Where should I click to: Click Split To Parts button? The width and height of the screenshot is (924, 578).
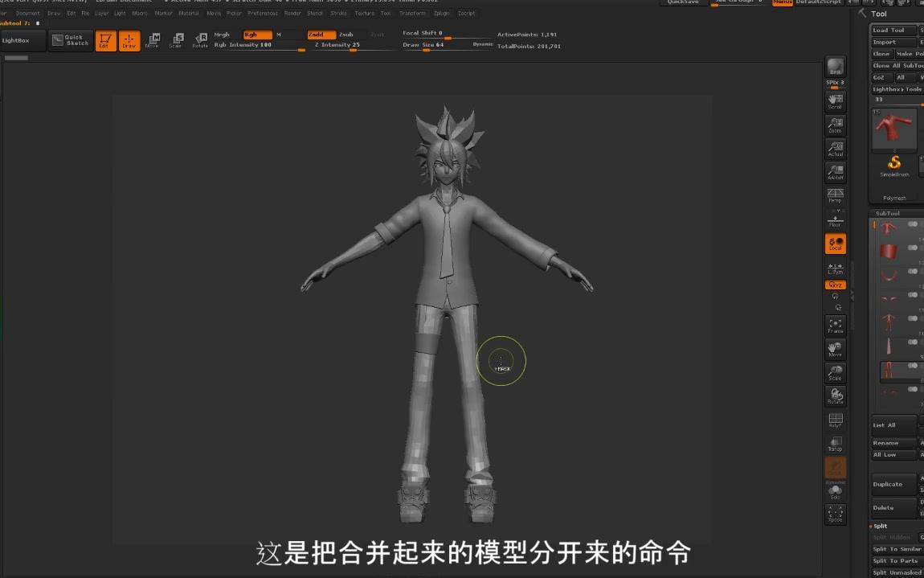tap(897, 561)
